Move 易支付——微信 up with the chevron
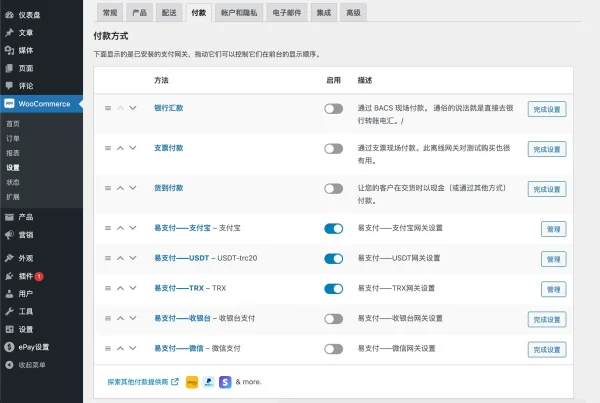600x403 pixels. click(121, 348)
